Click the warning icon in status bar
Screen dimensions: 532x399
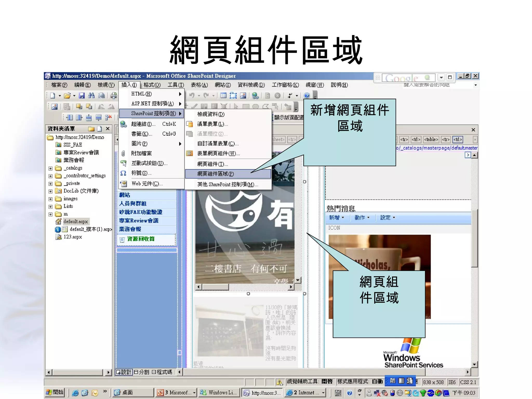[280, 382]
